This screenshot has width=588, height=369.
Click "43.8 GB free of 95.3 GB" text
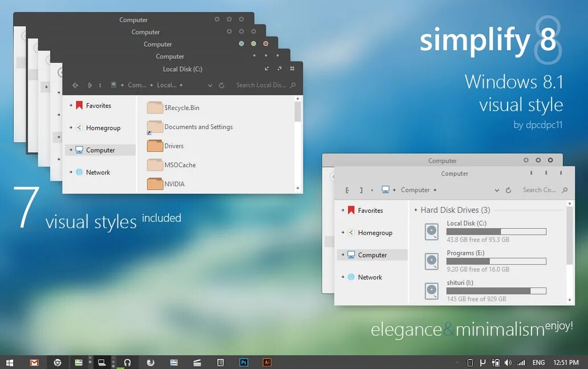(477, 240)
